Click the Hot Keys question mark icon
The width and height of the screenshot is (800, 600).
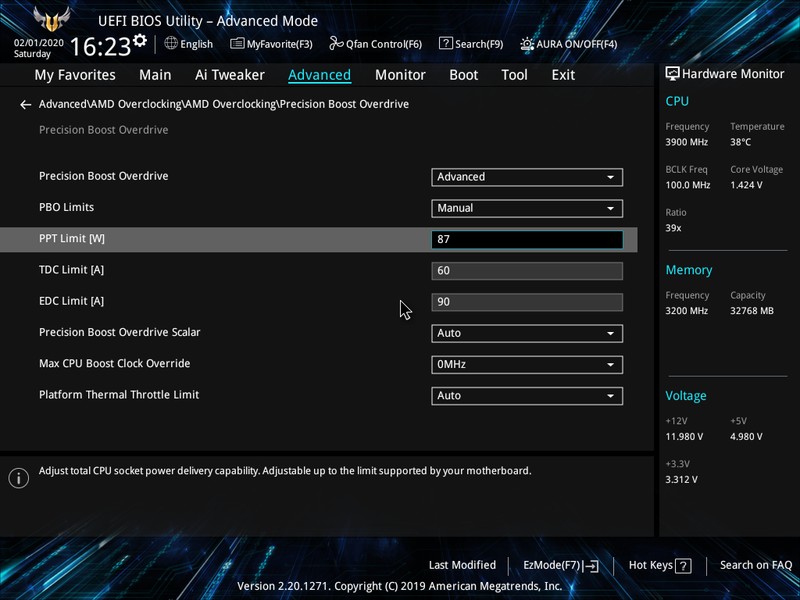683,565
